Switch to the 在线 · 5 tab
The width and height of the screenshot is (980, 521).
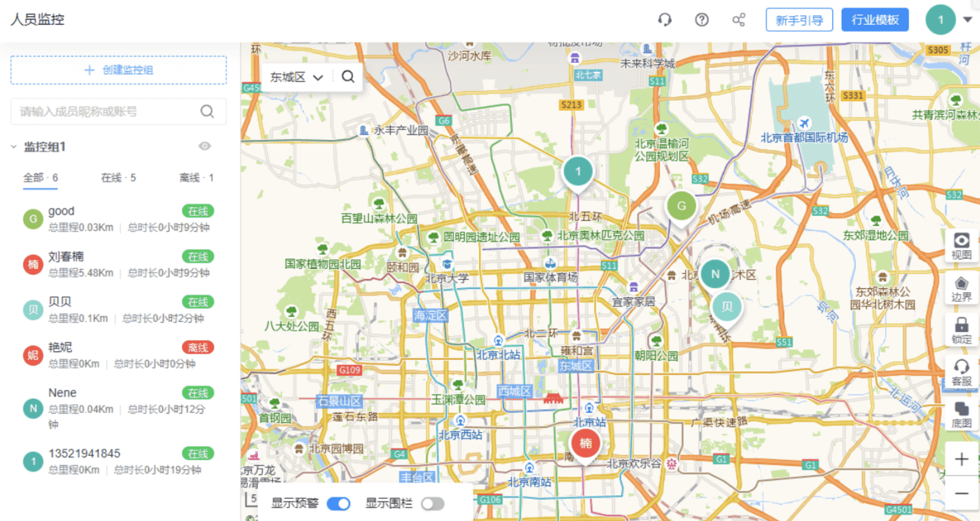[x=118, y=178]
